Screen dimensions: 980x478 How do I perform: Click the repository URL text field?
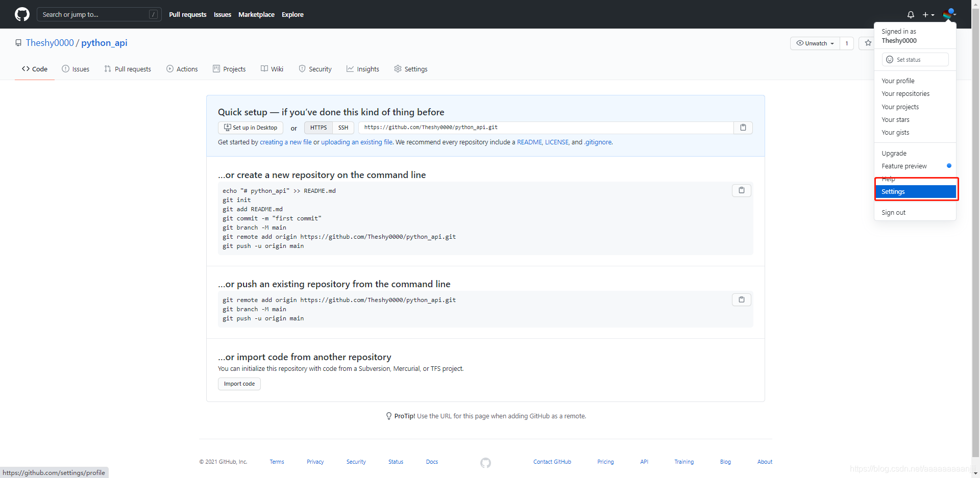pos(546,128)
